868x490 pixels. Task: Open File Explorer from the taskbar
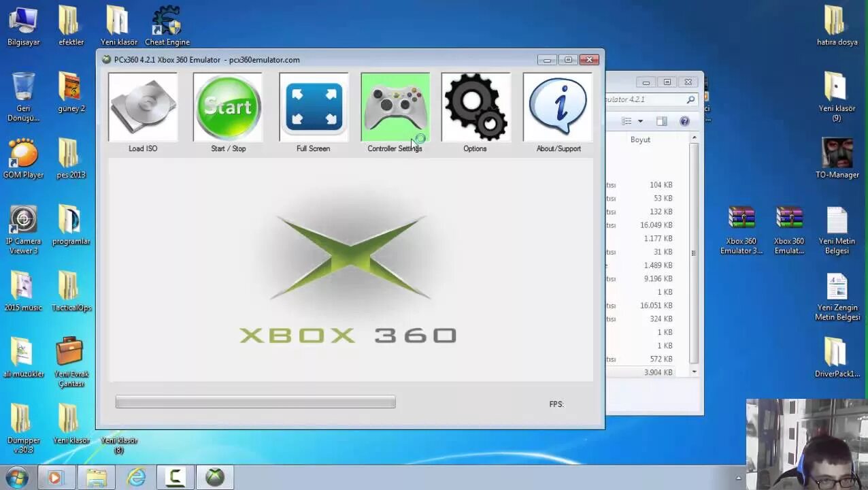[97, 478]
